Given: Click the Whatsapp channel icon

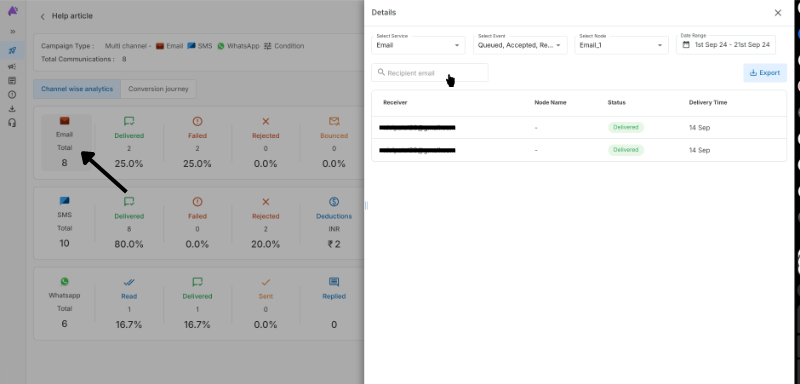Looking at the screenshot, I should pyautogui.click(x=64, y=281).
